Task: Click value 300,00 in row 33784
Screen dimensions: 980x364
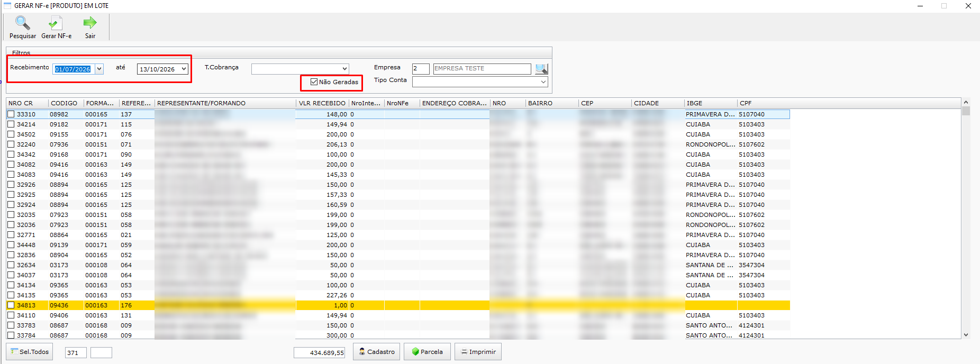Action: coord(337,335)
